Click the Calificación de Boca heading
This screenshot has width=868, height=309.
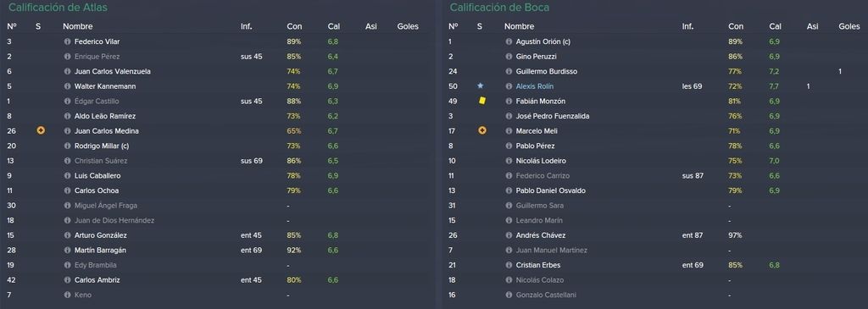pos(499,8)
